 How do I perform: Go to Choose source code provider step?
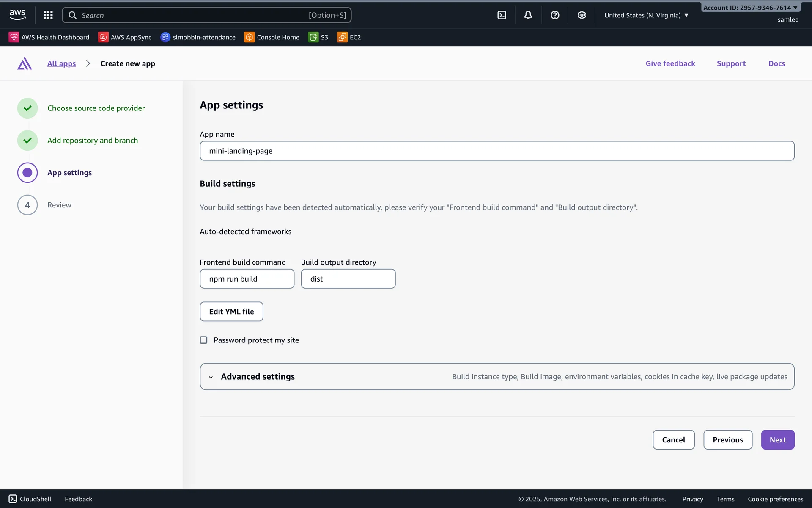coord(96,108)
